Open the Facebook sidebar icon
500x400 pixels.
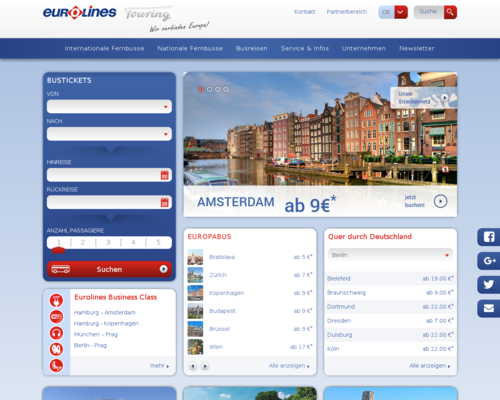(489, 237)
